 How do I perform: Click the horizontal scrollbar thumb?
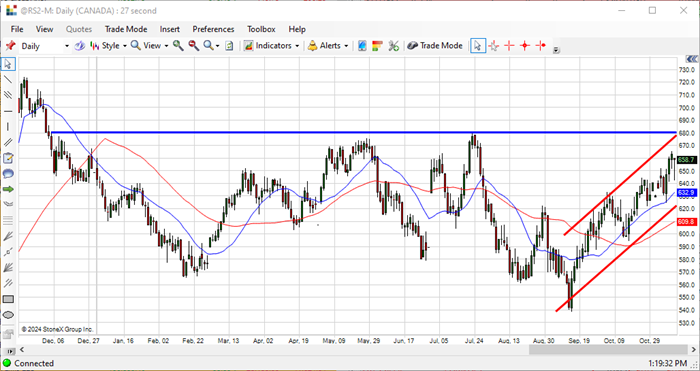pos(607,350)
